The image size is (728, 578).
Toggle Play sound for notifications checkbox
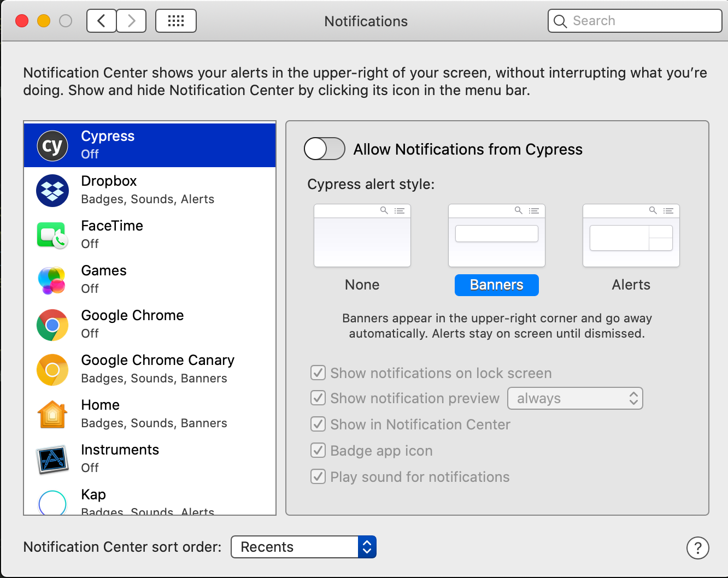click(318, 476)
